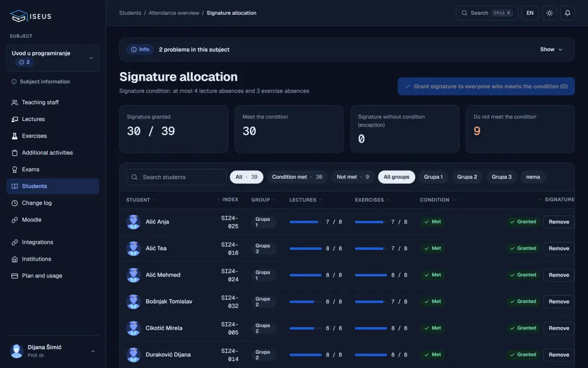Click Alić Anja's avatar icon
Viewport: 588px width, 368px height.
133,222
